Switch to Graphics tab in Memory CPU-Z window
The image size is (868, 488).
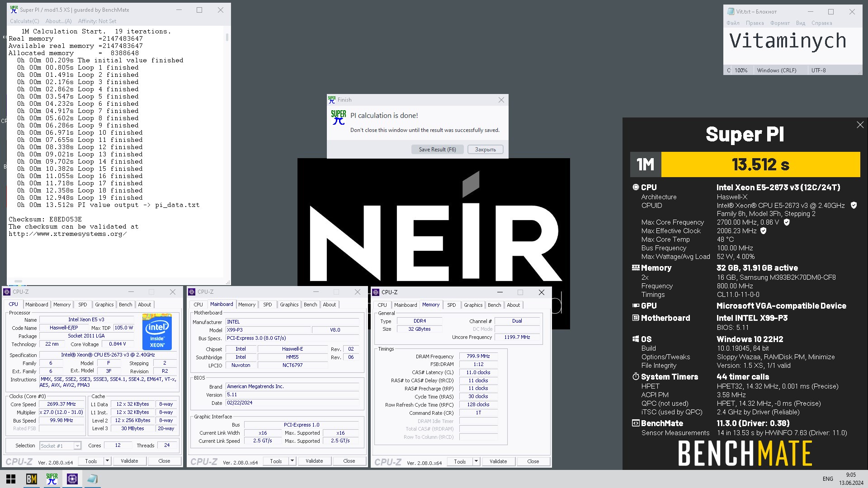[473, 305]
